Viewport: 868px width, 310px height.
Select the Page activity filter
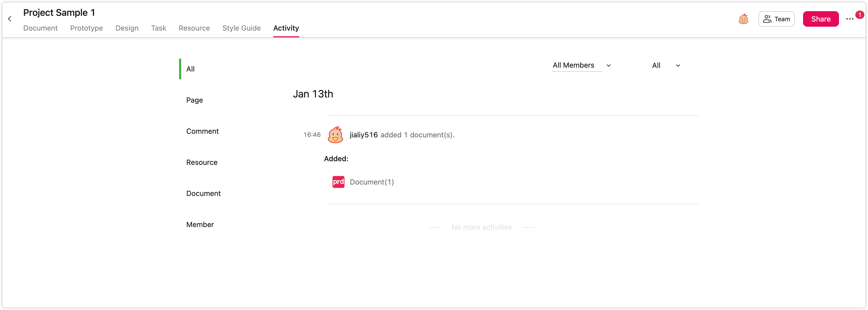pos(194,100)
